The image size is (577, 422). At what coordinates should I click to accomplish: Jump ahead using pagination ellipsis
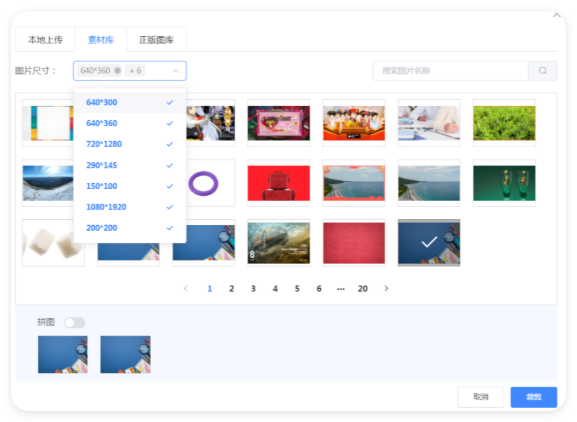[341, 288]
